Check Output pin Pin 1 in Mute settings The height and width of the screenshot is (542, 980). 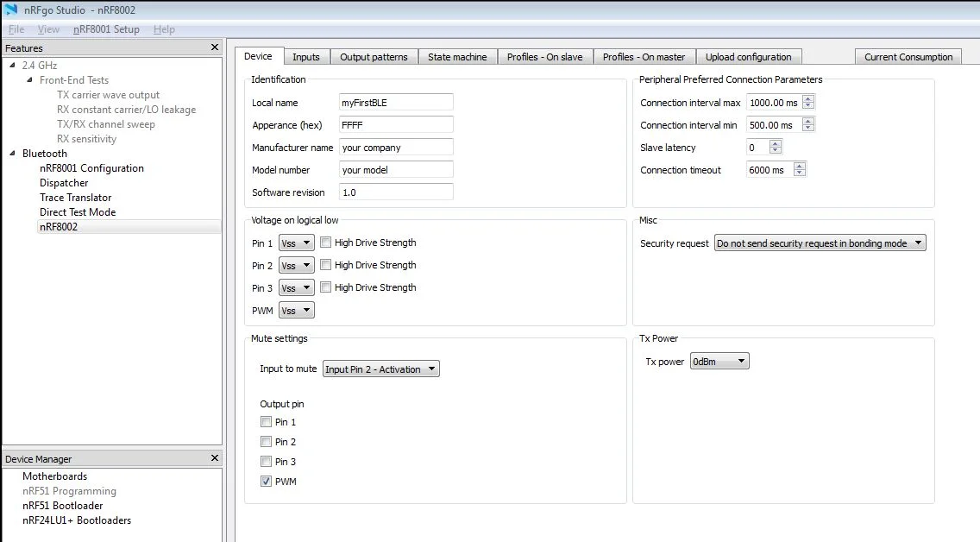point(267,422)
